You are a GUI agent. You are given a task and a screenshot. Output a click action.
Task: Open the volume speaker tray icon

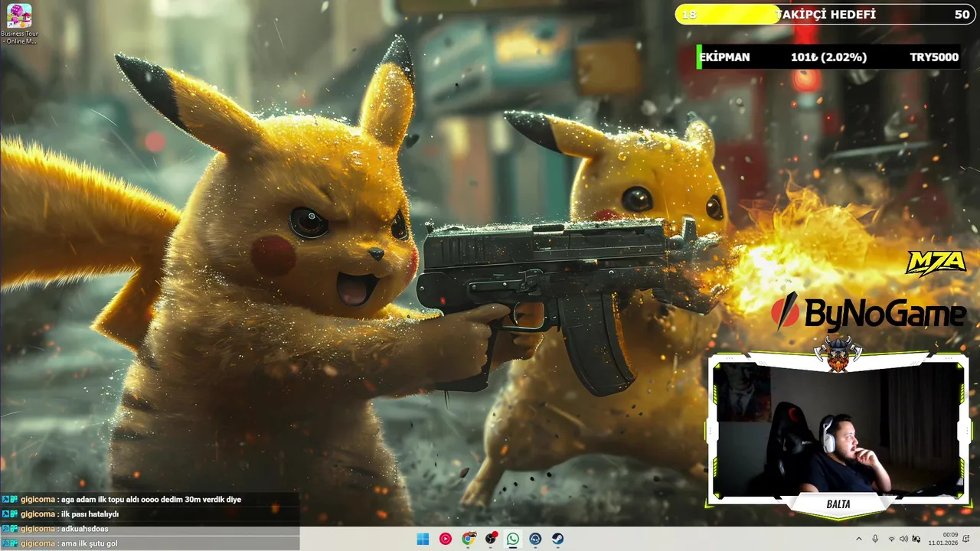click(x=903, y=539)
